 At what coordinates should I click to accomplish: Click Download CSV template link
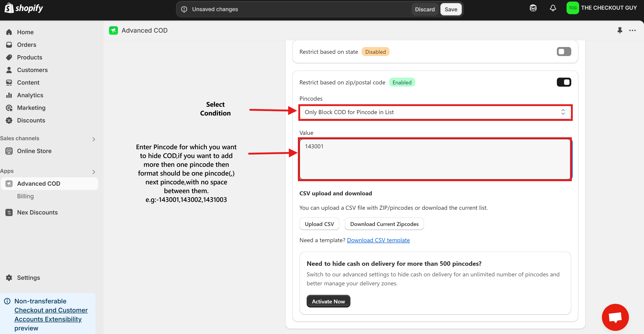pyautogui.click(x=378, y=240)
